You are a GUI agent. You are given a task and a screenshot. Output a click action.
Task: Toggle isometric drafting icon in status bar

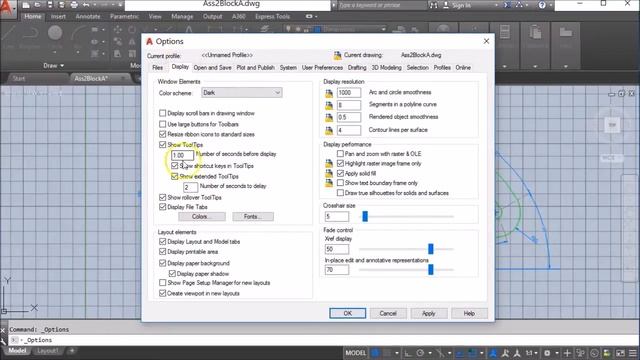(x=440, y=353)
